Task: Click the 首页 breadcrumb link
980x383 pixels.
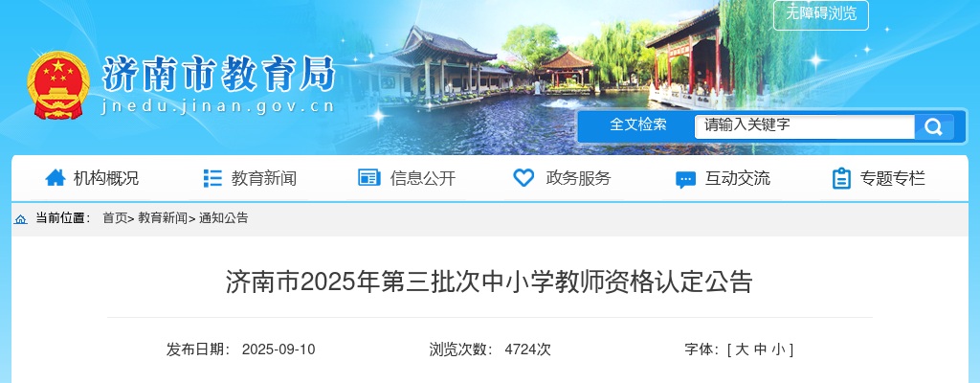Action: click(115, 217)
